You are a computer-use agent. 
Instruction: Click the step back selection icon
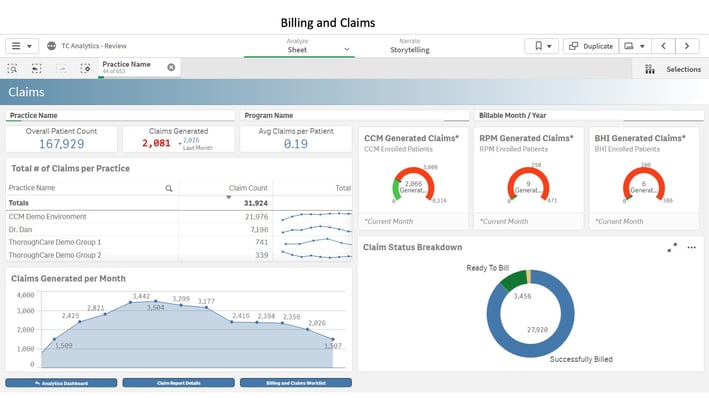coord(37,68)
